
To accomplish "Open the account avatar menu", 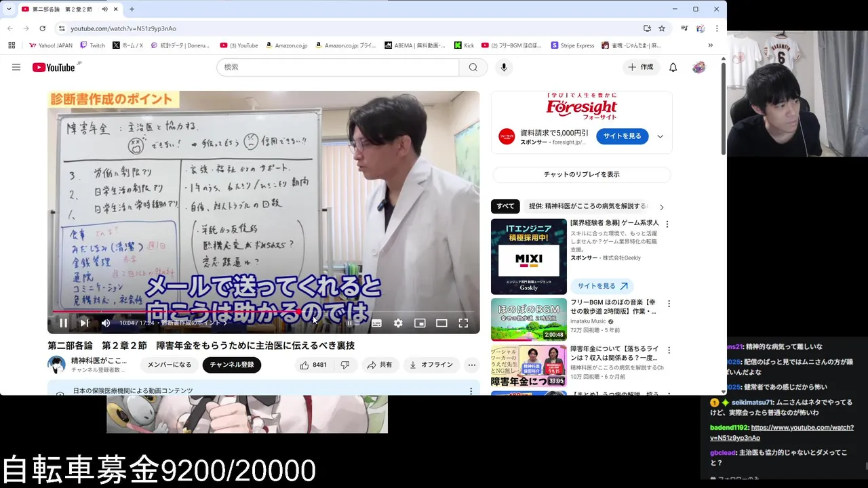I will tap(699, 67).
